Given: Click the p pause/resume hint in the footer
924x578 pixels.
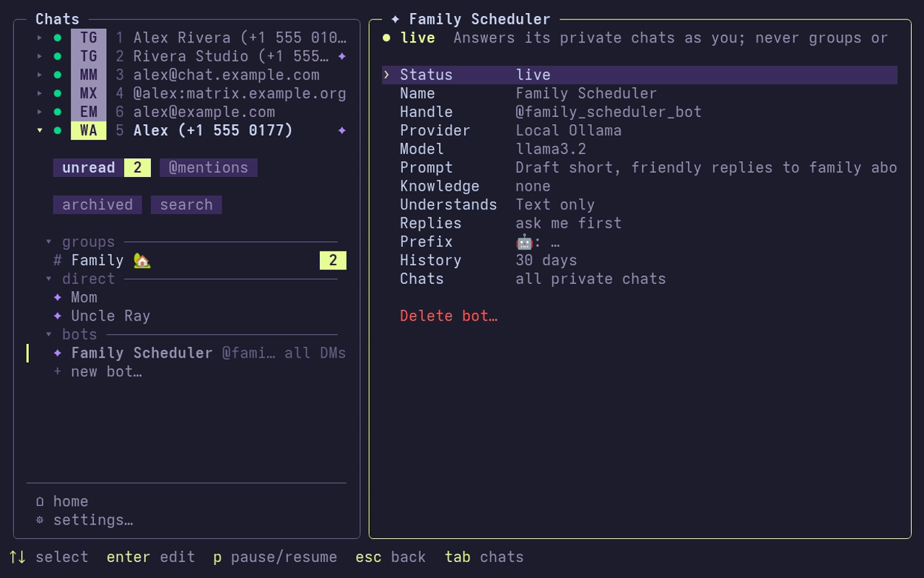Looking at the screenshot, I should tap(275, 557).
